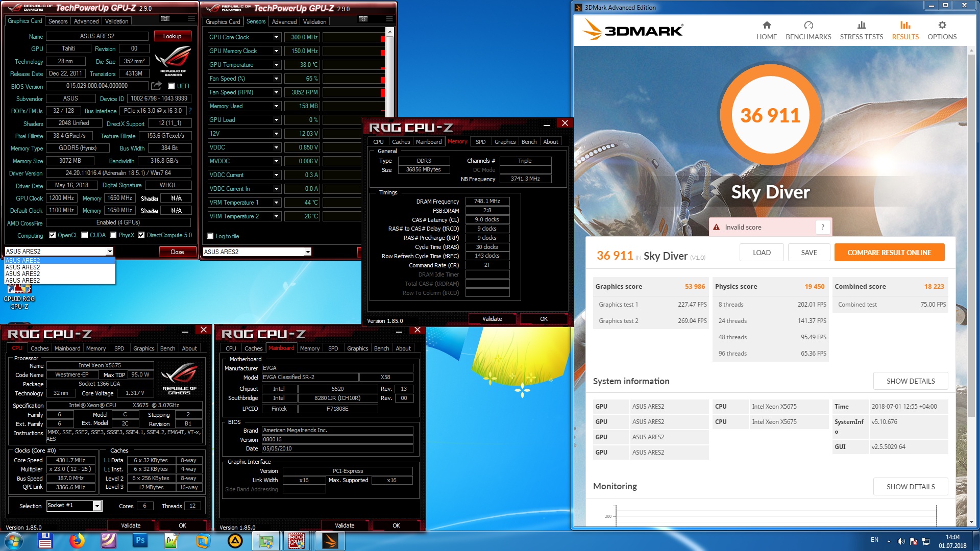Screen dimensions: 980x551
Task: Open SPD tab in CPU-Z Memory window
Action: [480, 142]
